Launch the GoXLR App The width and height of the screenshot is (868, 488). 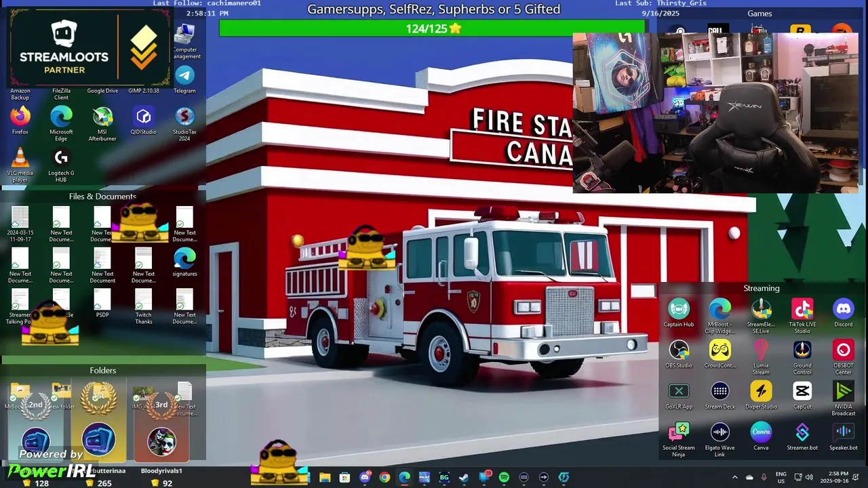coord(679,396)
